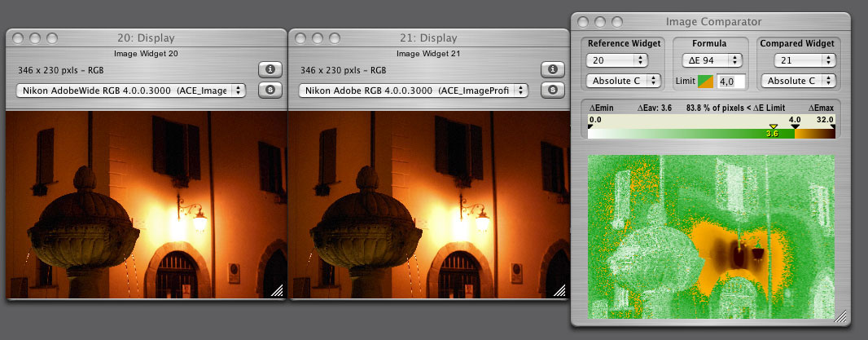This screenshot has height=340, width=868.
Task: Click the 'Image Widget 21' label
Action: [x=428, y=54]
